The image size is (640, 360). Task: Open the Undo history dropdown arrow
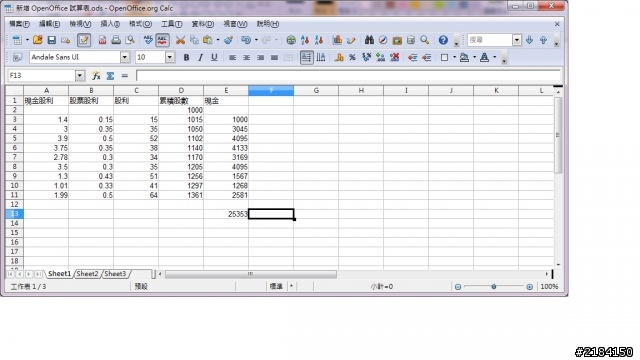pos(256,40)
